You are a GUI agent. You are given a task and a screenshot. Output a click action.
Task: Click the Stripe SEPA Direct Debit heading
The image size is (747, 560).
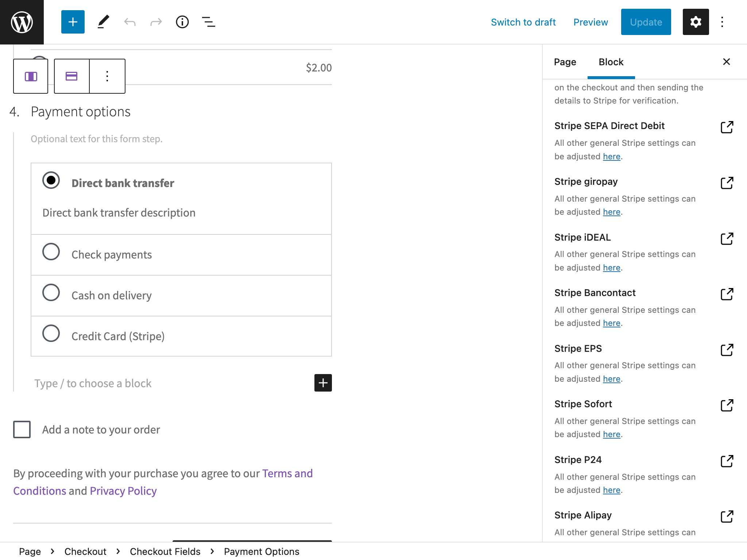(x=609, y=126)
